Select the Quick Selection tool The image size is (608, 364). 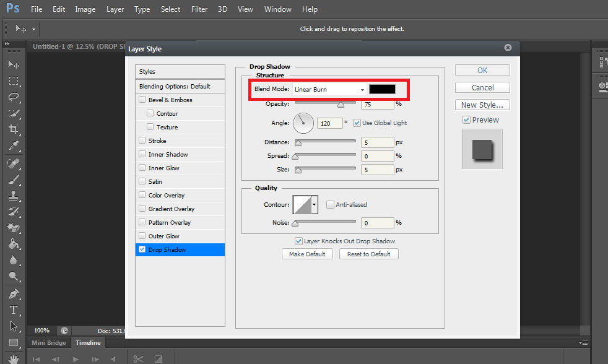coord(14,113)
